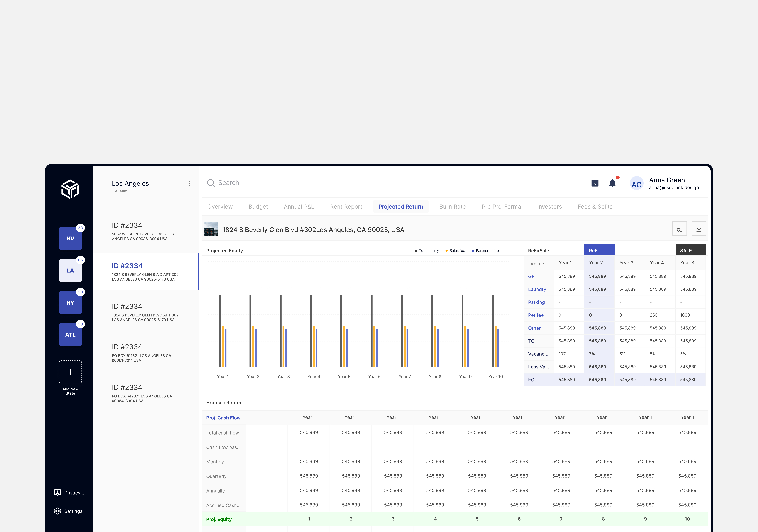This screenshot has height=532, width=758.
Task: Click Year 1 bar group in chart
Action: (x=223, y=331)
